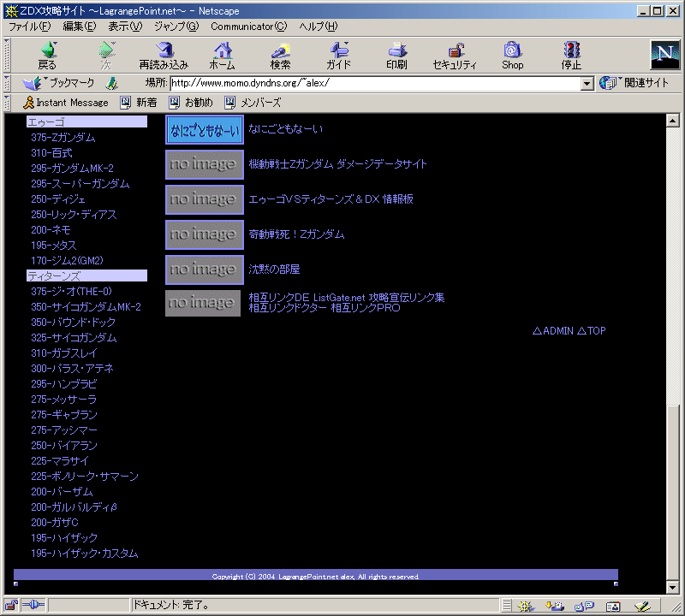Collapse the location toolbar grip handle
The image size is (685, 616).
(7, 83)
